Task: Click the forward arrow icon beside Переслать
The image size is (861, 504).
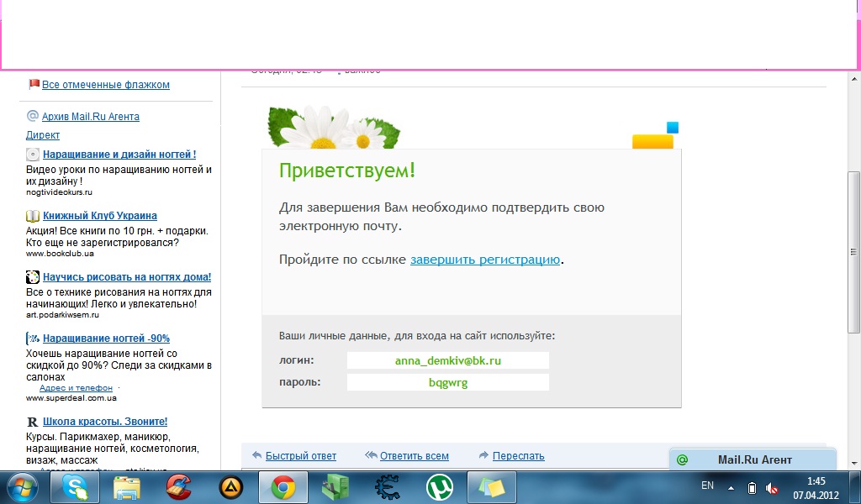Action: click(x=483, y=455)
